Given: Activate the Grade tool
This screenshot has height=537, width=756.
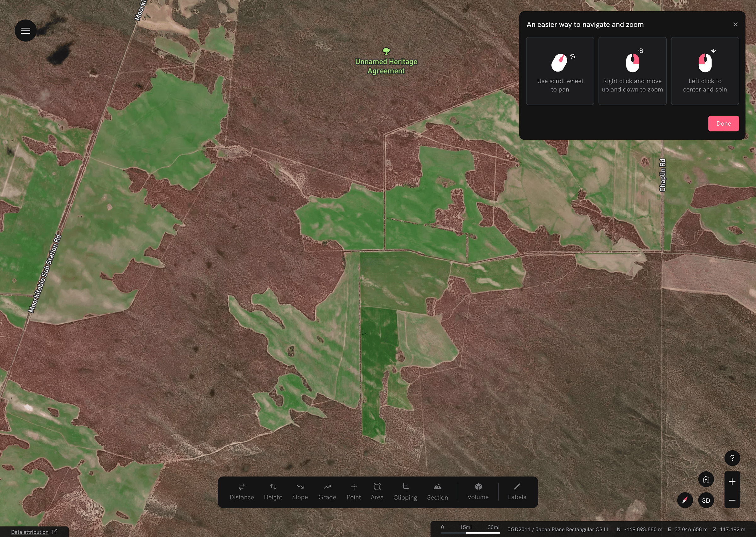Looking at the screenshot, I should pyautogui.click(x=327, y=492).
